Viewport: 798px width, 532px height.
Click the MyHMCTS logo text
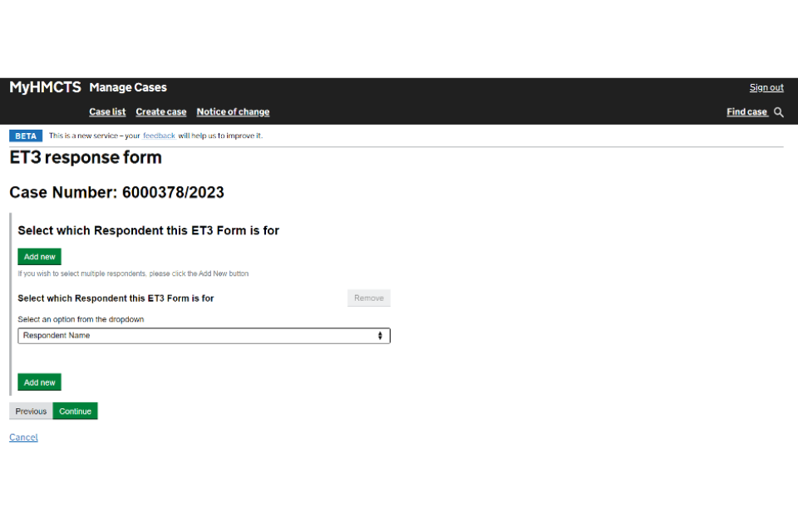(x=44, y=86)
